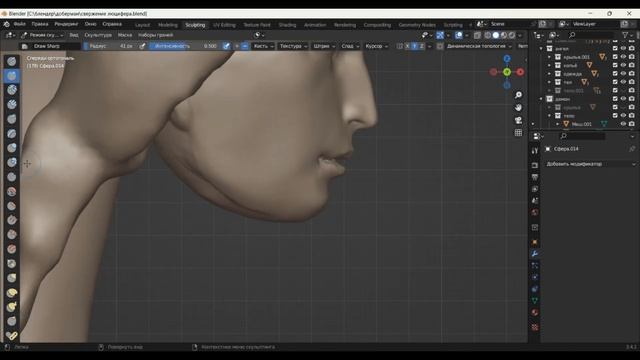Collapse the демон collection in outliner

coord(541,99)
